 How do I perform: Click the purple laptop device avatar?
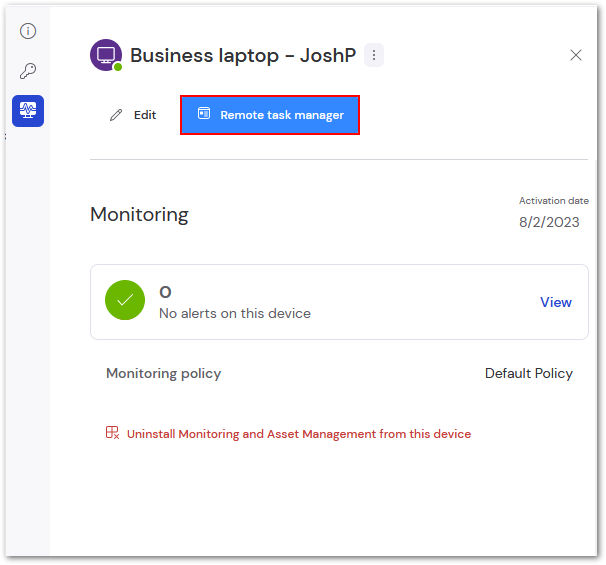tap(106, 55)
